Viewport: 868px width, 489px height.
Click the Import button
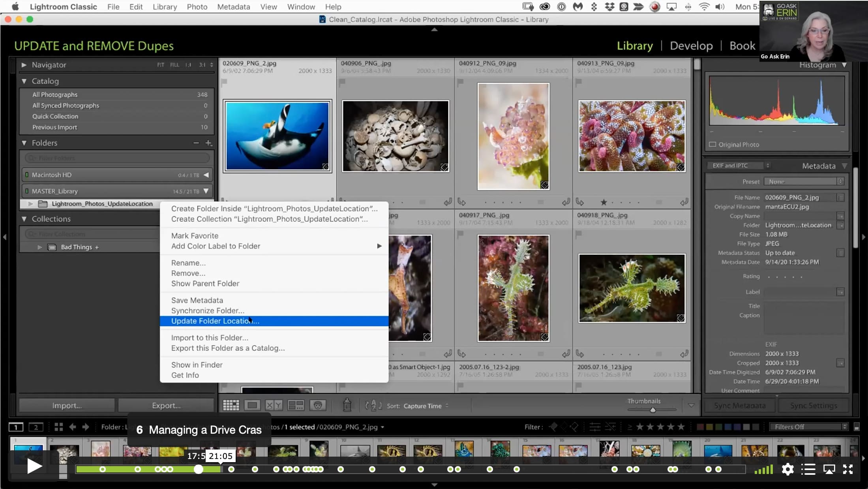(x=67, y=405)
